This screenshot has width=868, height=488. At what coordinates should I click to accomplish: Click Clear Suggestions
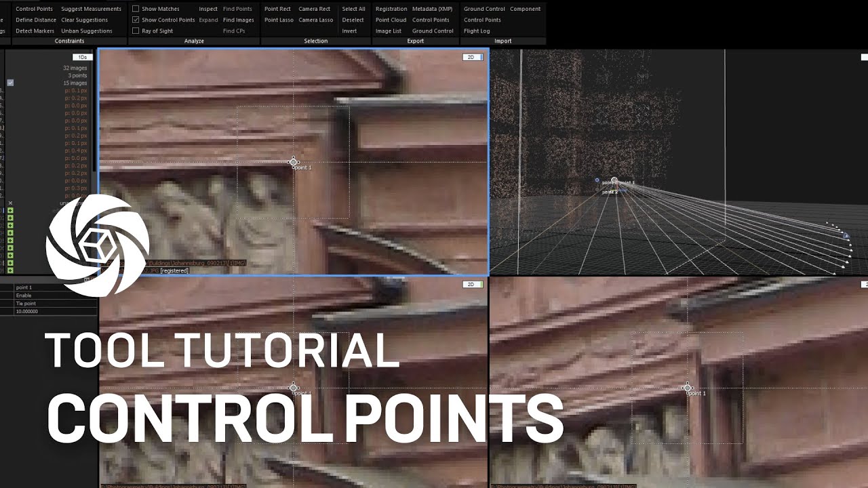84,20
